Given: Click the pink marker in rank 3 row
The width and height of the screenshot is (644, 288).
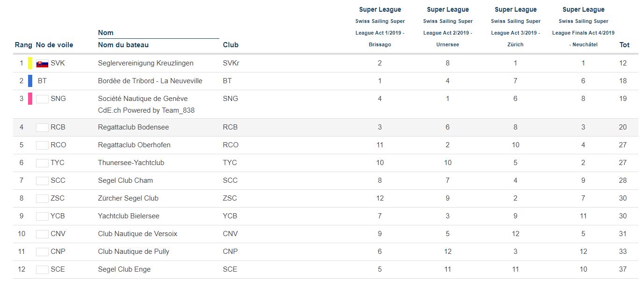Looking at the screenshot, I should (30, 99).
